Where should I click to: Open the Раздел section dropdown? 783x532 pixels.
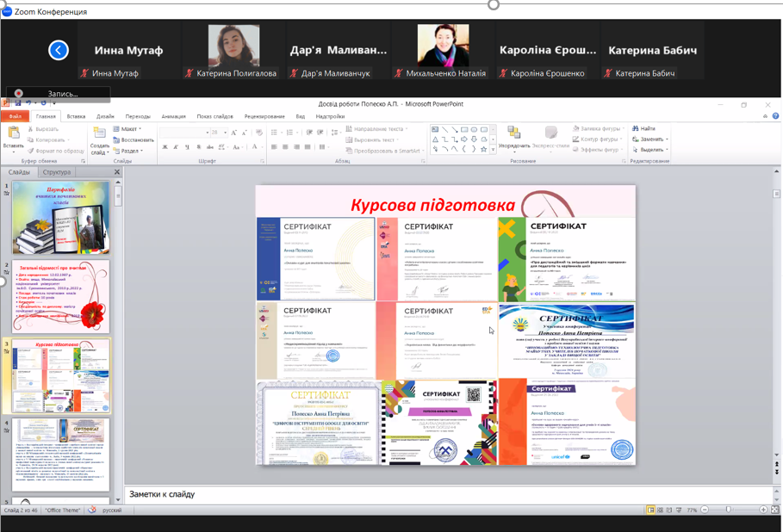[x=131, y=151]
